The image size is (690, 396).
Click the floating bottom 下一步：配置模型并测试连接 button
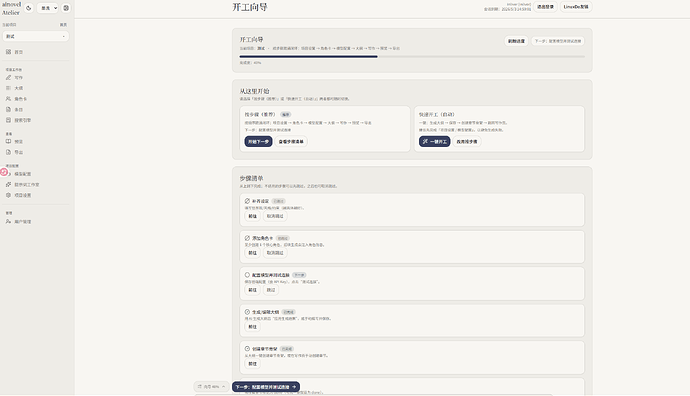(x=266, y=387)
